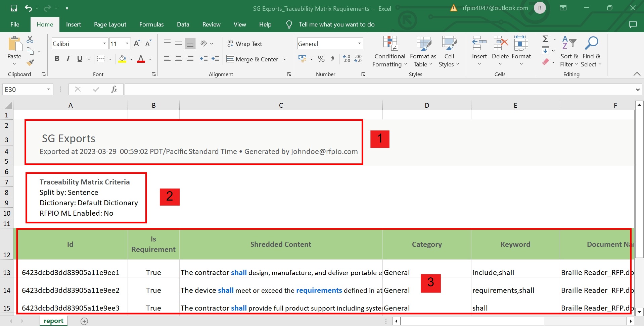This screenshot has width=644, height=326.
Task: Switch to the Insert tab
Action: (x=74, y=24)
